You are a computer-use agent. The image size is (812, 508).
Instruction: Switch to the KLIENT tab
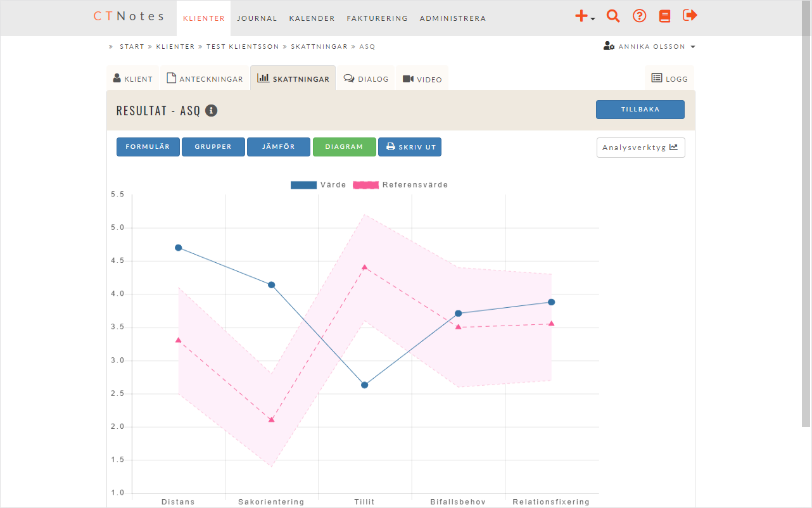(132, 79)
